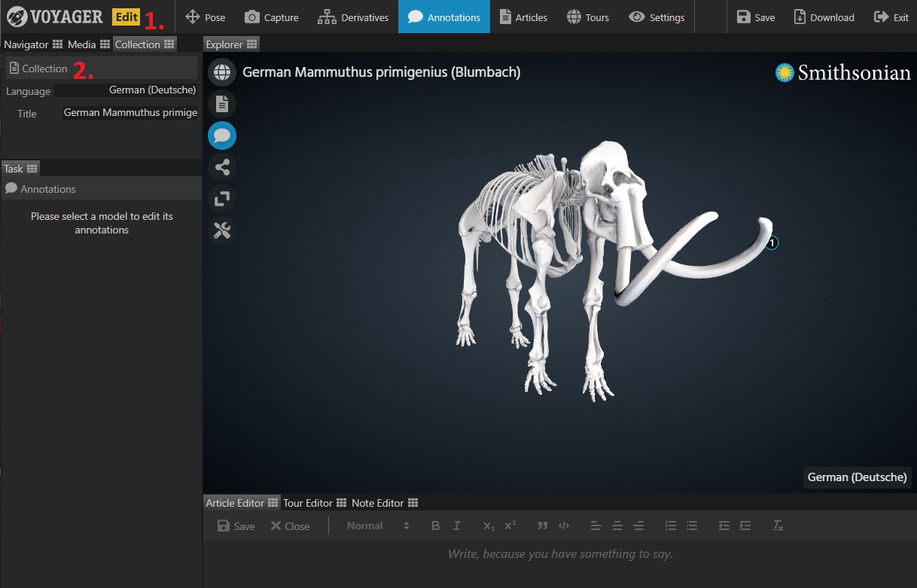The image size is (917, 588).
Task: Open the Capture task
Action: tap(272, 17)
